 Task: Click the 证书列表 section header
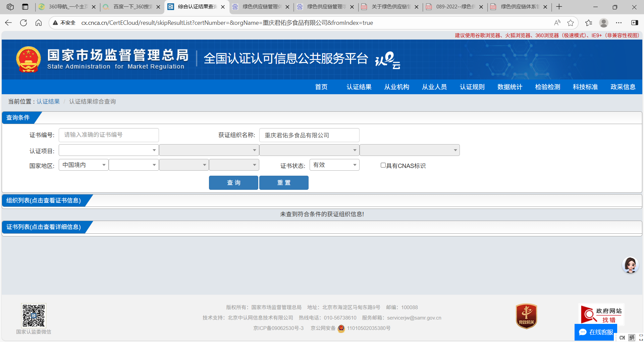coord(44,227)
